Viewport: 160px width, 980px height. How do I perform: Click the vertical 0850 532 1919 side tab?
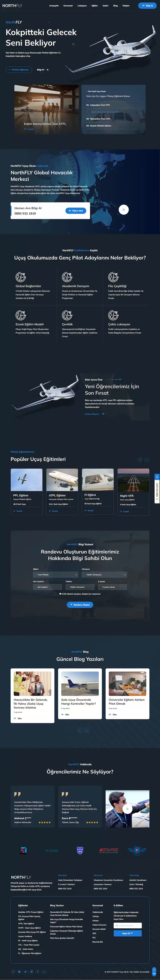tap(157, 491)
